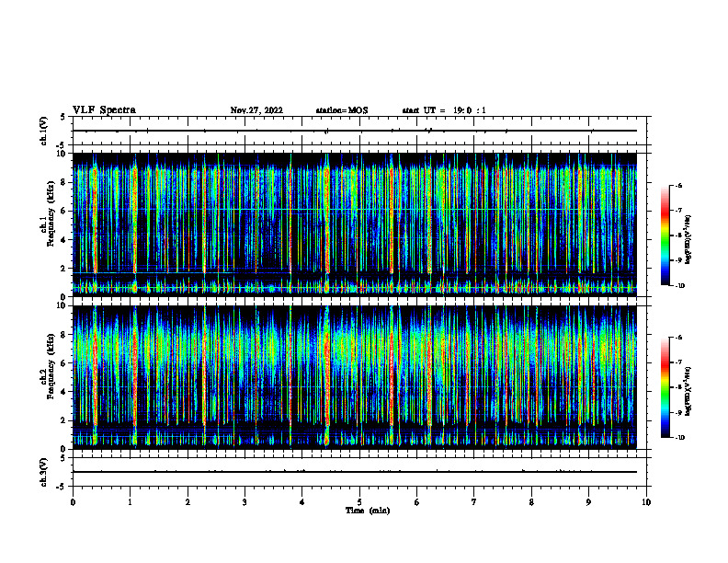The width and height of the screenshot is (728, 563).
Task: Click the ch.1 voltage waveform trace panel
Action: click(359, 131)
